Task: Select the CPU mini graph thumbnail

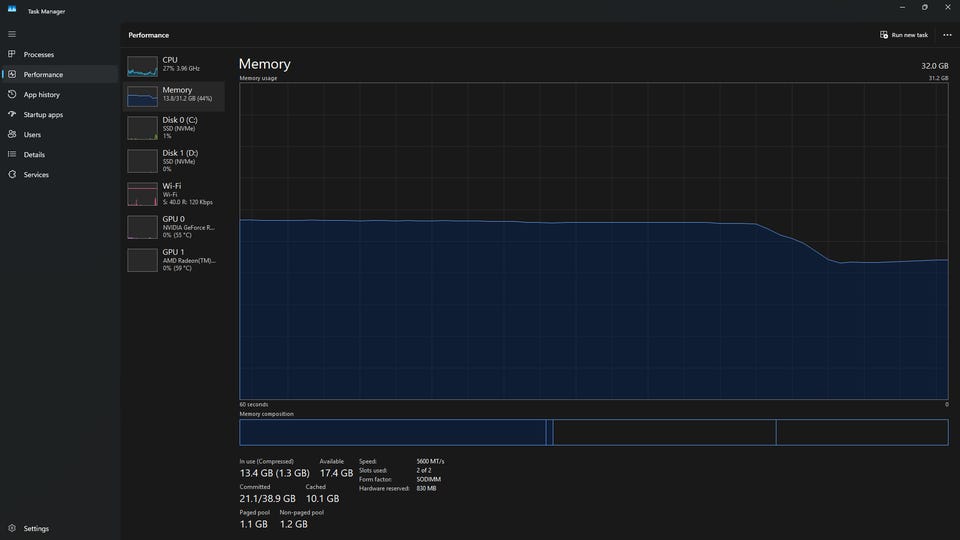Action: click(142, 66)
